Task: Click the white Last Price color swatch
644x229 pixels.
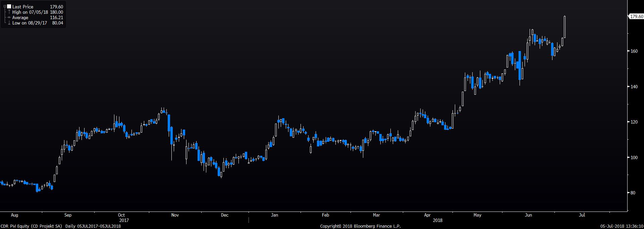Action: pos(9,7)
